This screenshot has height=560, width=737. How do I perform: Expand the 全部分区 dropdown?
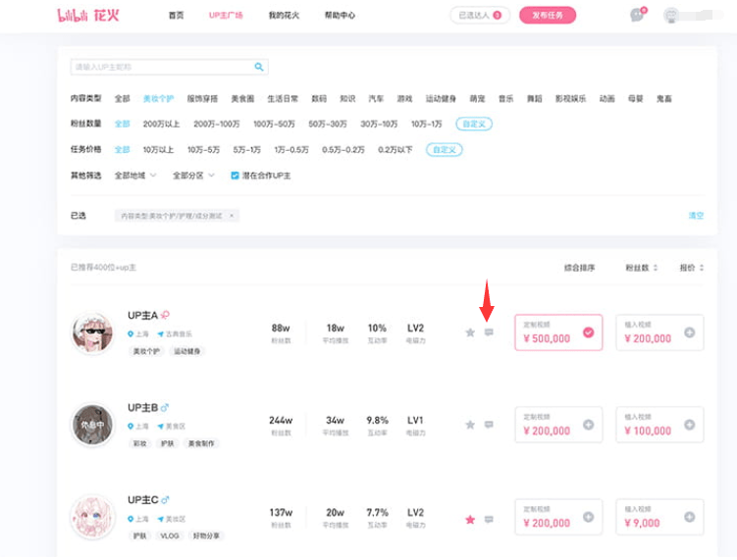tap(193, 176)
